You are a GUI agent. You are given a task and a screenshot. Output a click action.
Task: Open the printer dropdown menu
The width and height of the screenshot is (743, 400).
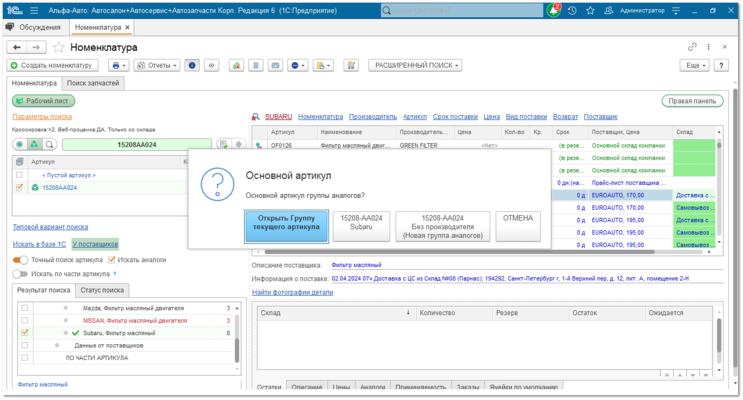(118, 65)
